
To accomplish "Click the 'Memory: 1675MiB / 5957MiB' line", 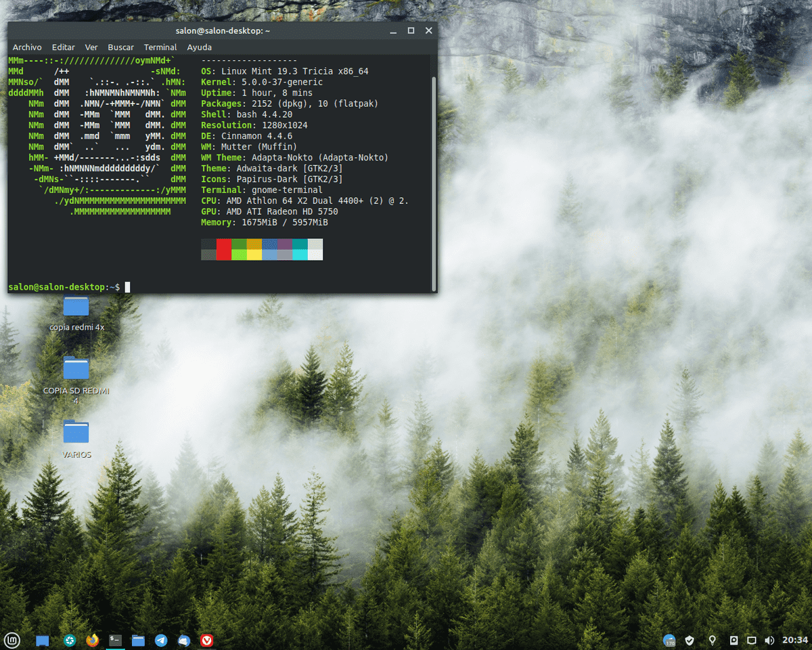I will [265, 223].
